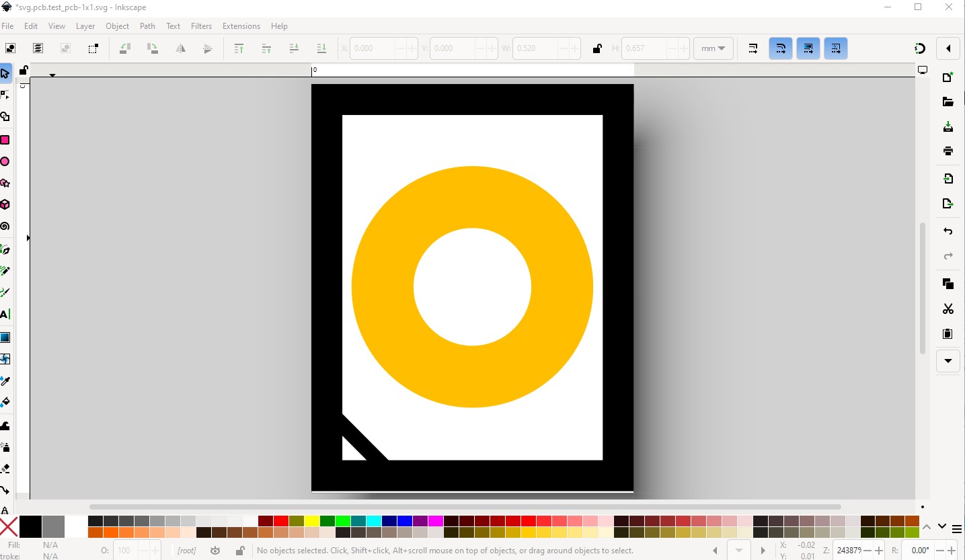Open the Filters menu
Viewport: 965px width, 560px height.
201,26
